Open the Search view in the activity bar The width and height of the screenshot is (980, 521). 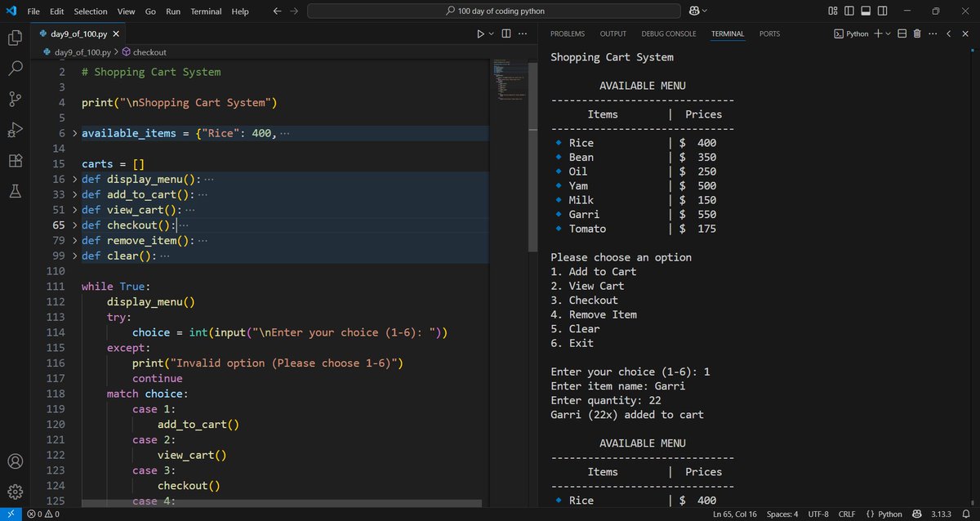click(15, 69)
